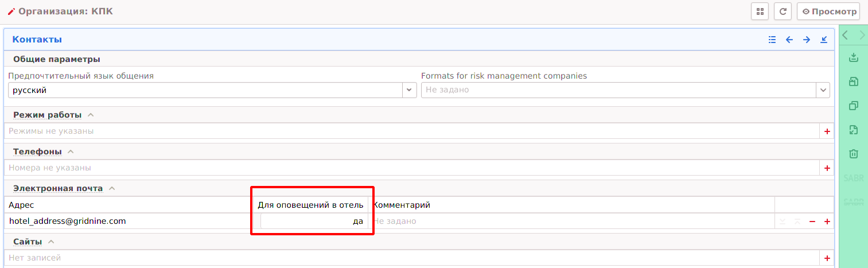Open the list icon in Контакты panel
868x268 pixels.
(x=772, y=40)
